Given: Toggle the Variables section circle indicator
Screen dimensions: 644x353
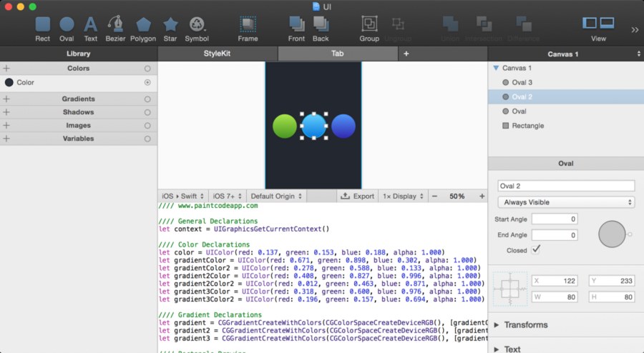Looking at the screenshot, I should [147, 139].
